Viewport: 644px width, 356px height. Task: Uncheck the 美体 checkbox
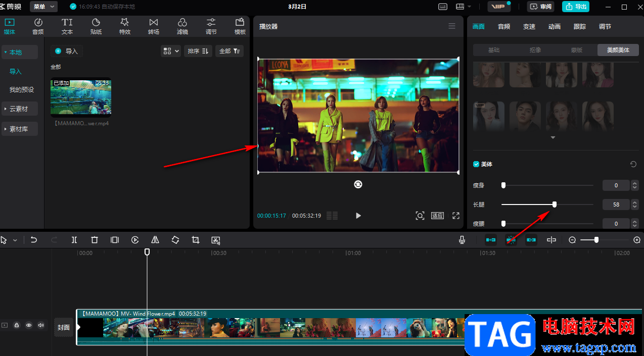pyautogui.click(x=476, y=164)
